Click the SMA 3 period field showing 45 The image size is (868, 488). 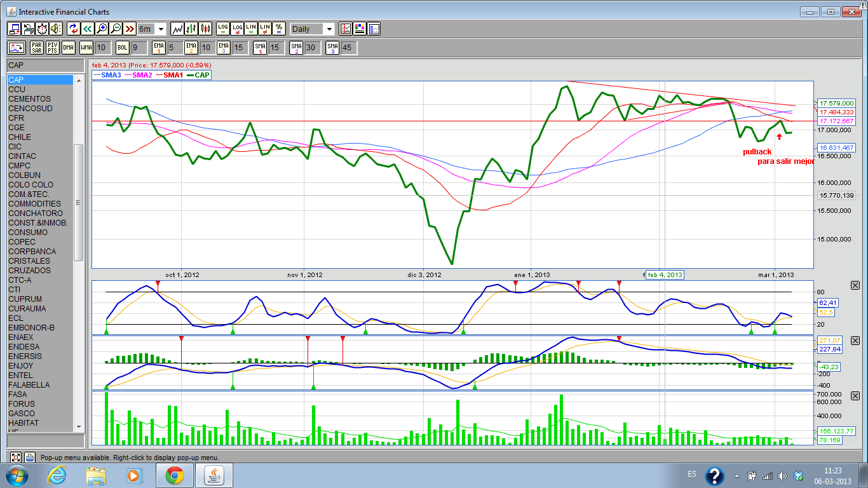click(349, 48)
